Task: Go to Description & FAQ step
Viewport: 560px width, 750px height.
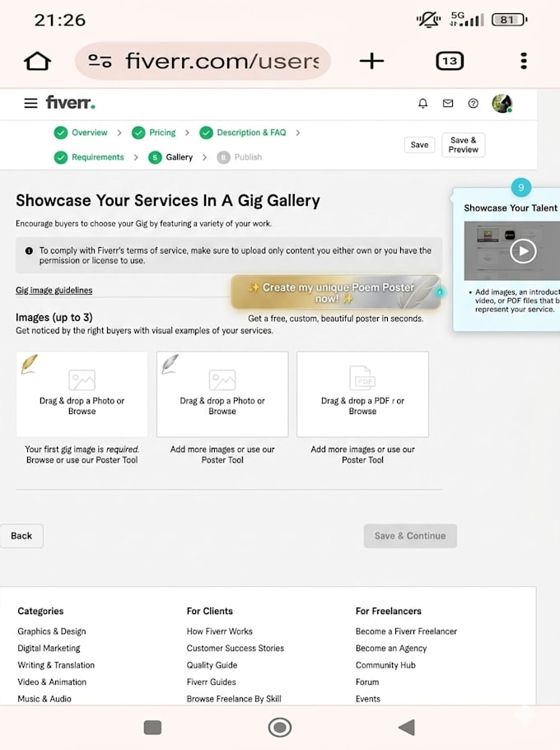Action: (243, 133)
